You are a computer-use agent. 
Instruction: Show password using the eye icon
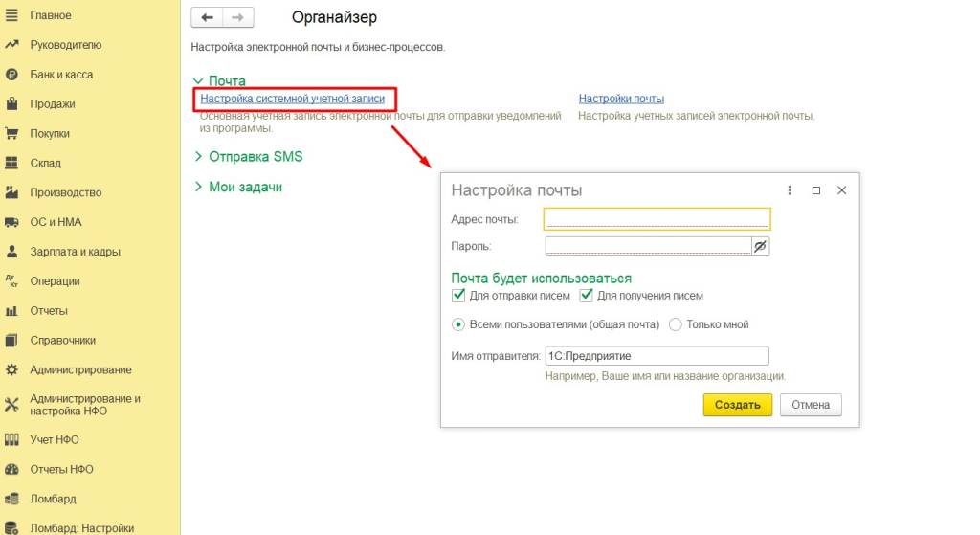761,246
